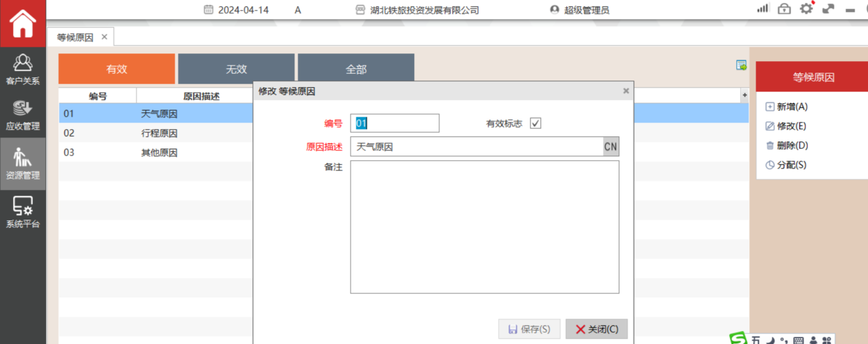Click the red Home icon
868x344 pixels.
(x=23, y=23)
